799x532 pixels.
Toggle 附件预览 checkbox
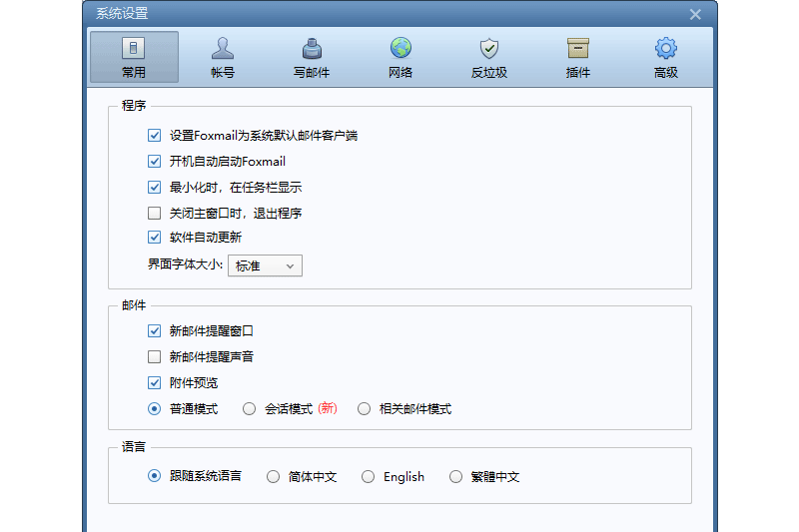154,383
